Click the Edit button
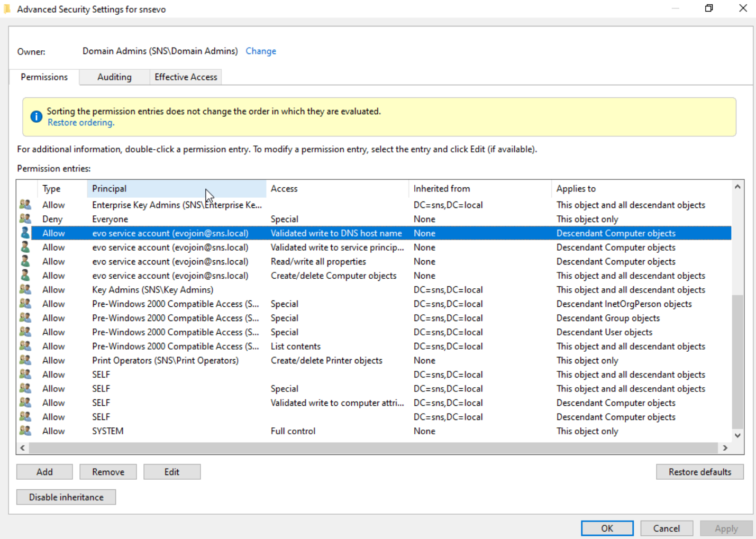 (x=172, y=472)
